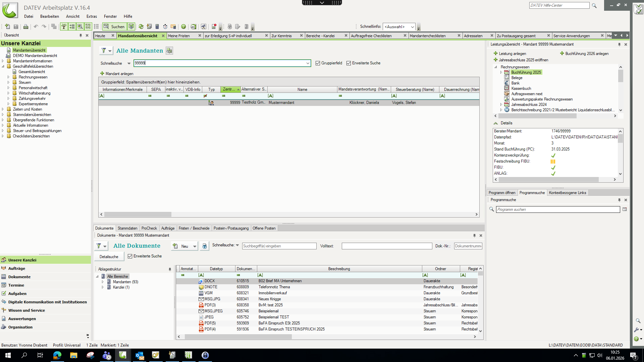Toggle Erweiterte Suche checkbox in documents panel
The width and height of the screenshot is (644, 362).
click(x=130, y=256)
